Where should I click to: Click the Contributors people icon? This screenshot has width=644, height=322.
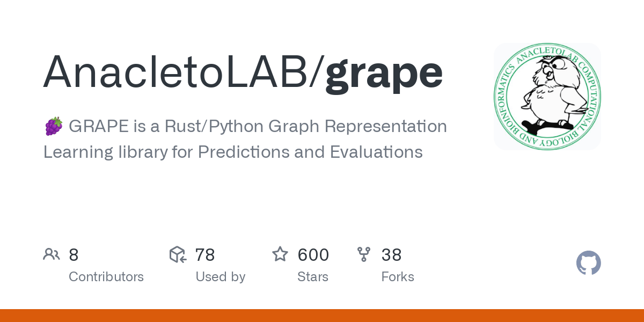pos(52,254)
